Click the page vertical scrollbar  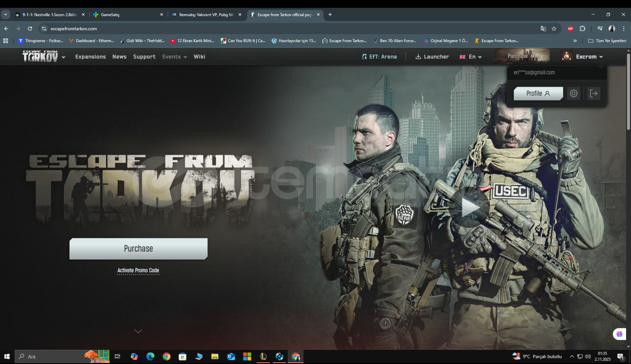(x=628, y=91)
